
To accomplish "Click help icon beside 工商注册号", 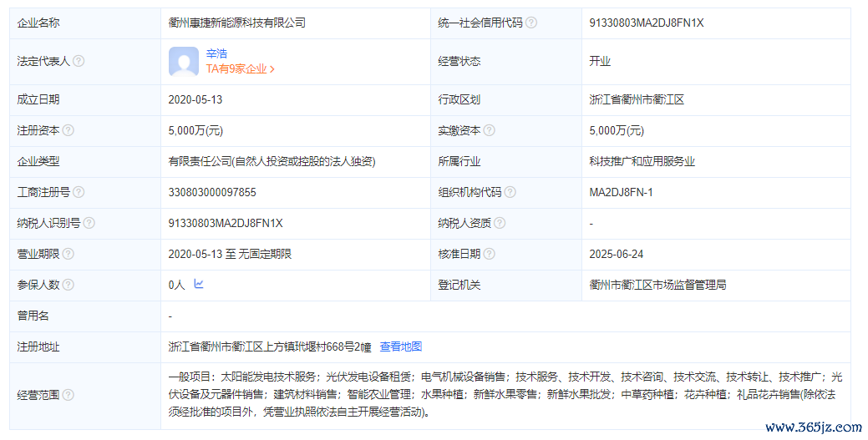I will pos(79,192).
